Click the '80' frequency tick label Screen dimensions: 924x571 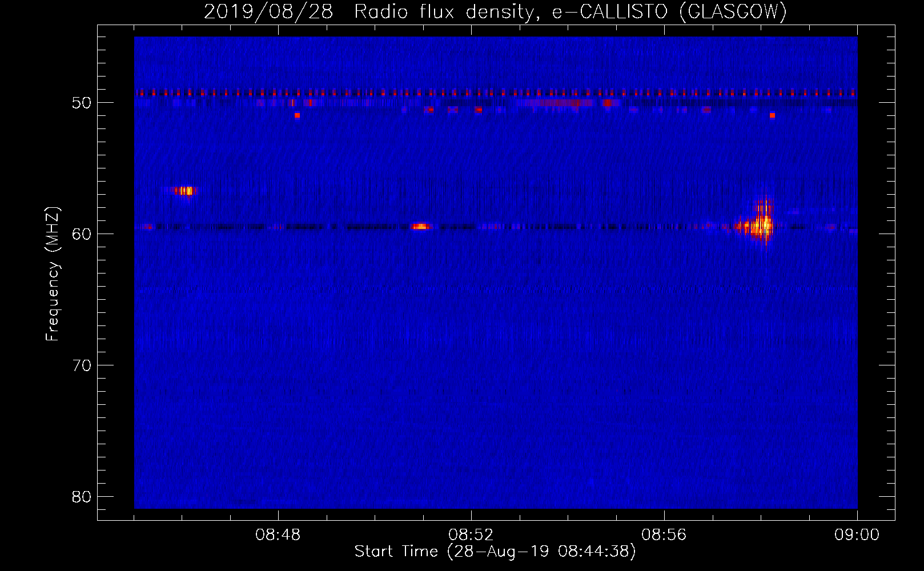click(82, 497)
